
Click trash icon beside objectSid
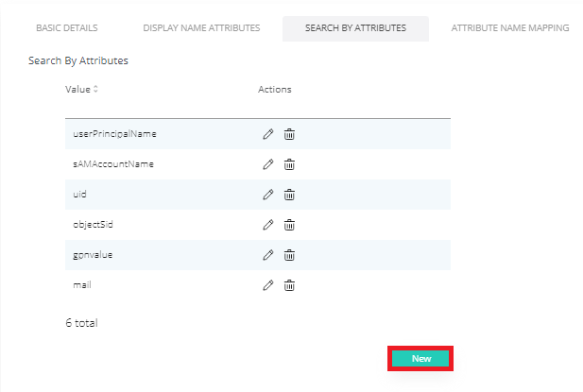tap(290, 225)
